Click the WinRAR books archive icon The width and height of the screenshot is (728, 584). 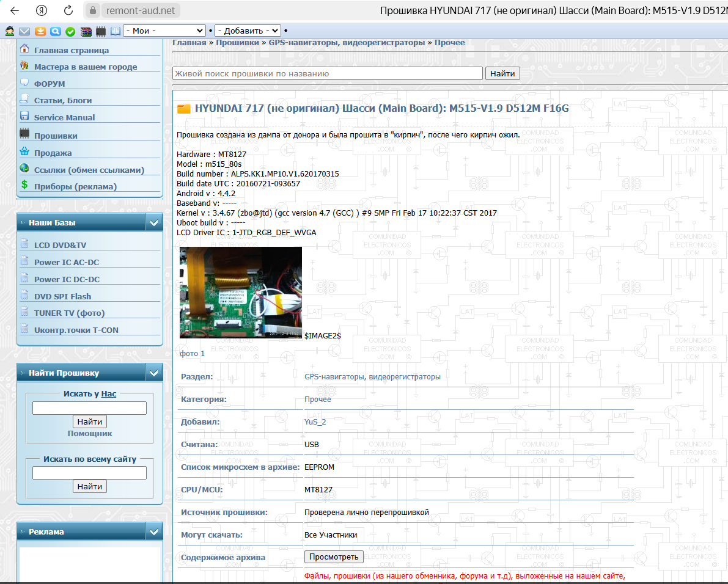pyautogui.click(x=86, y=31)
